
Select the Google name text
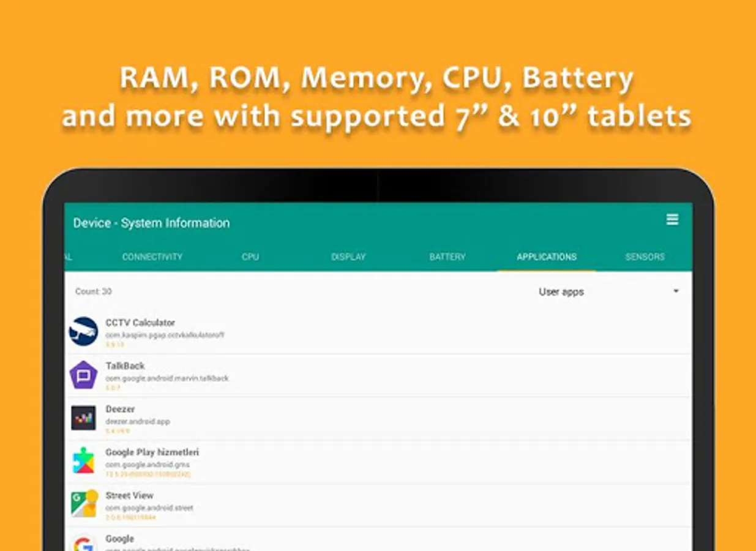[x=119, y=539]
